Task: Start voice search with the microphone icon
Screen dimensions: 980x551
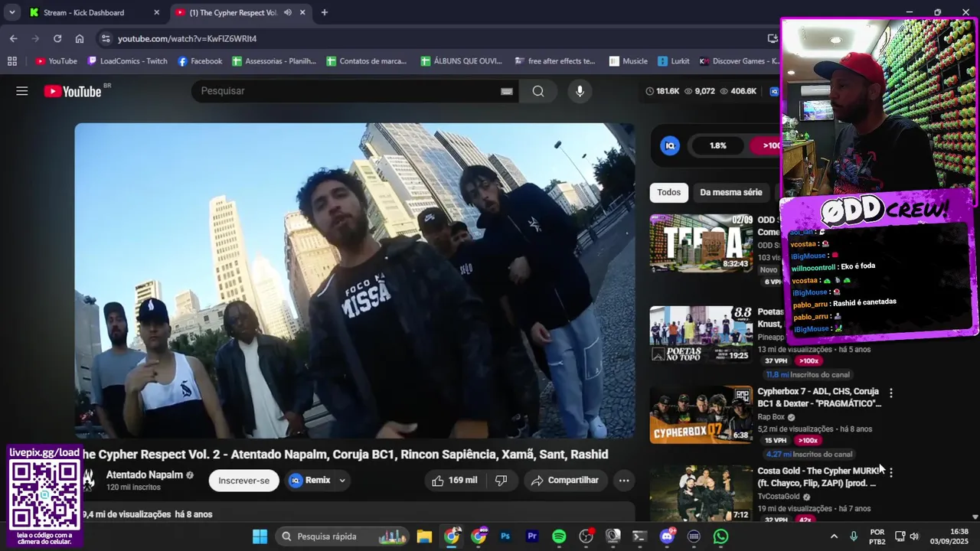Action: 580,91
